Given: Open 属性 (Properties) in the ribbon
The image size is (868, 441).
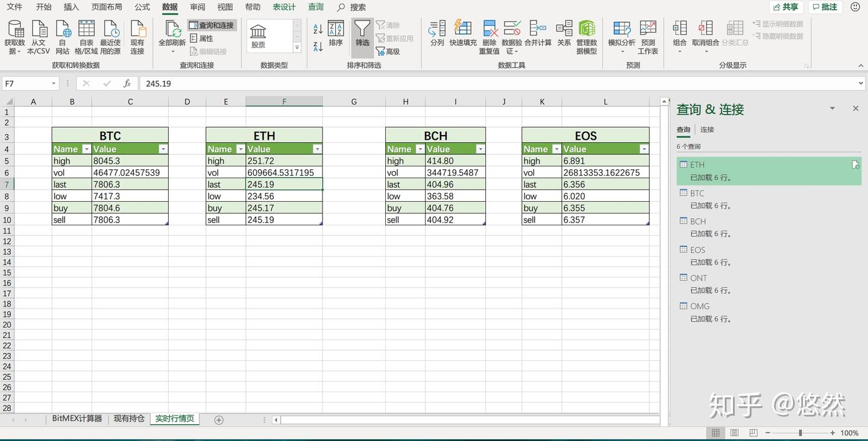Looking at the screenshot, I should tap(202, 39).
